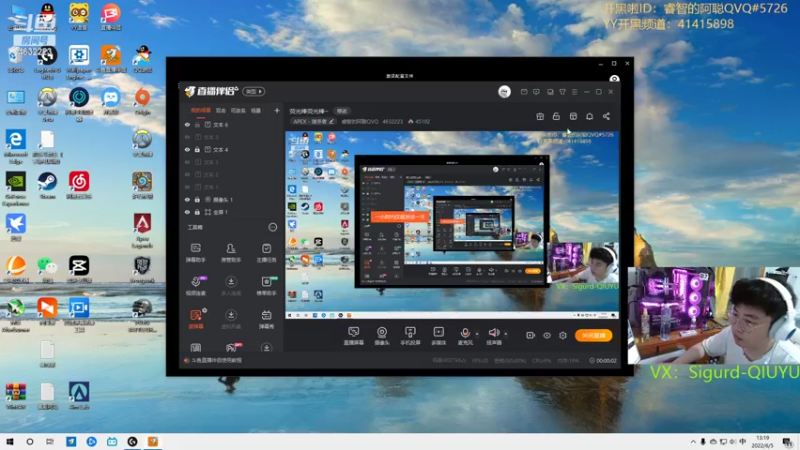Click the webcam overlay on the desktop

tap(714, 315)
